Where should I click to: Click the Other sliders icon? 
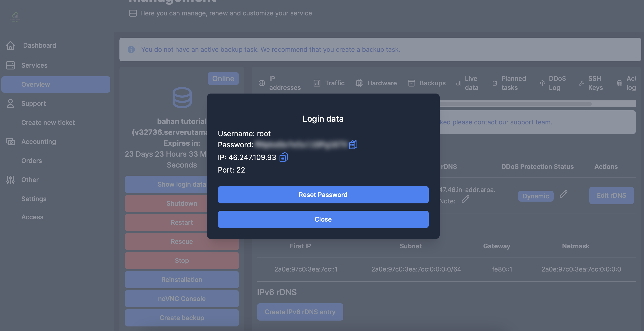(x=10, y=180)
